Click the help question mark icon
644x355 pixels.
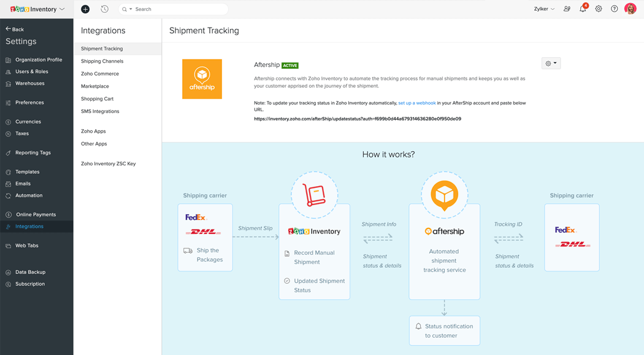tap(614, 9)
